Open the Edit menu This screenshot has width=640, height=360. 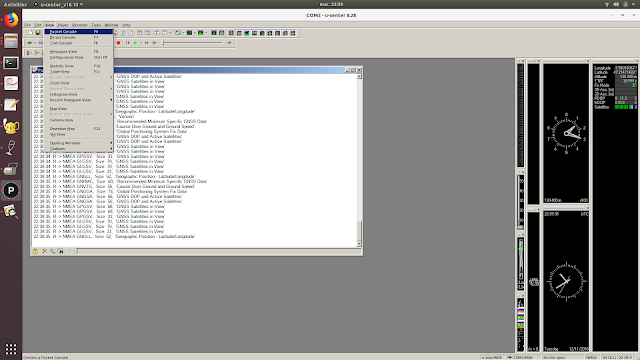coord(38,25)
